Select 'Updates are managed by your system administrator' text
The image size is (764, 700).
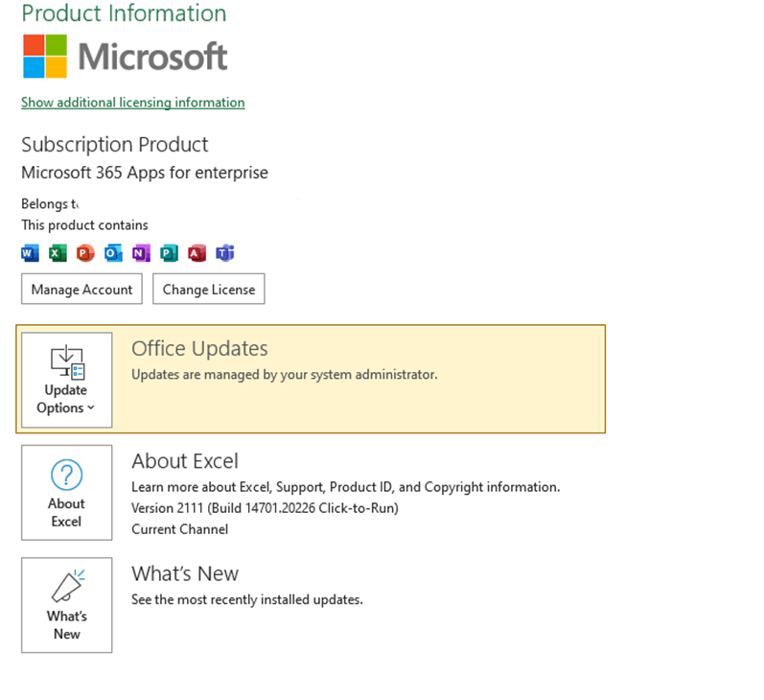point(285,374)
